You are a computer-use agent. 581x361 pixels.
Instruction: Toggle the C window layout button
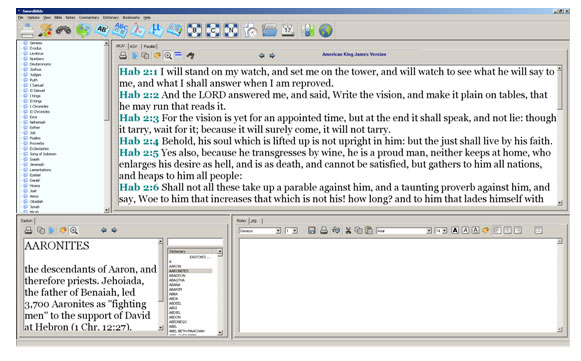tap(213, 30)
